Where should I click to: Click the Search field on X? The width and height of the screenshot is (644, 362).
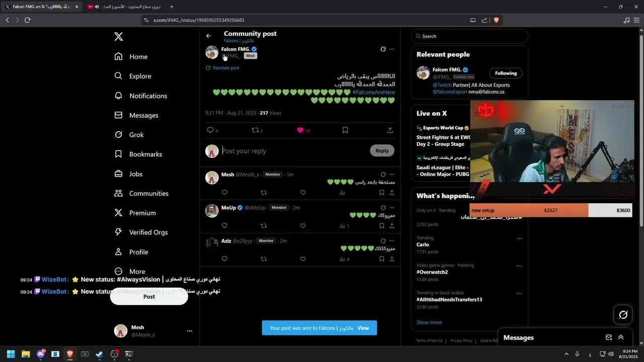point(469,36)
